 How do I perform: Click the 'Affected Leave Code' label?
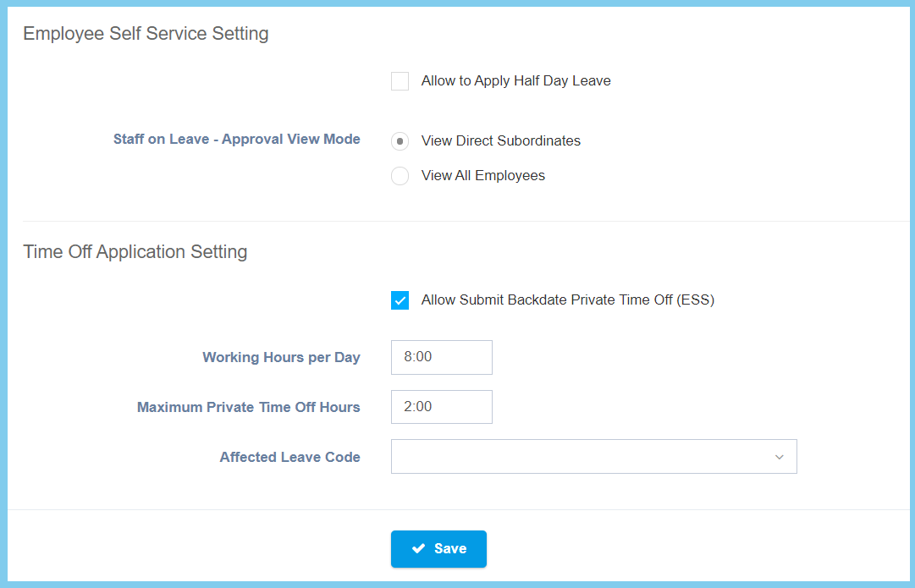point(289,458)
